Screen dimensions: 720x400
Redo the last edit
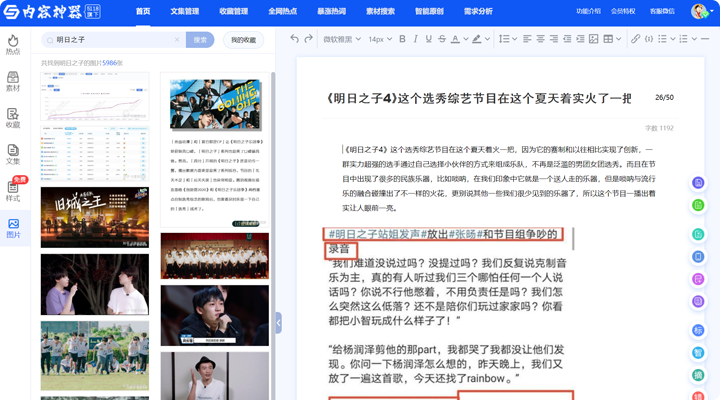(309, 39)
